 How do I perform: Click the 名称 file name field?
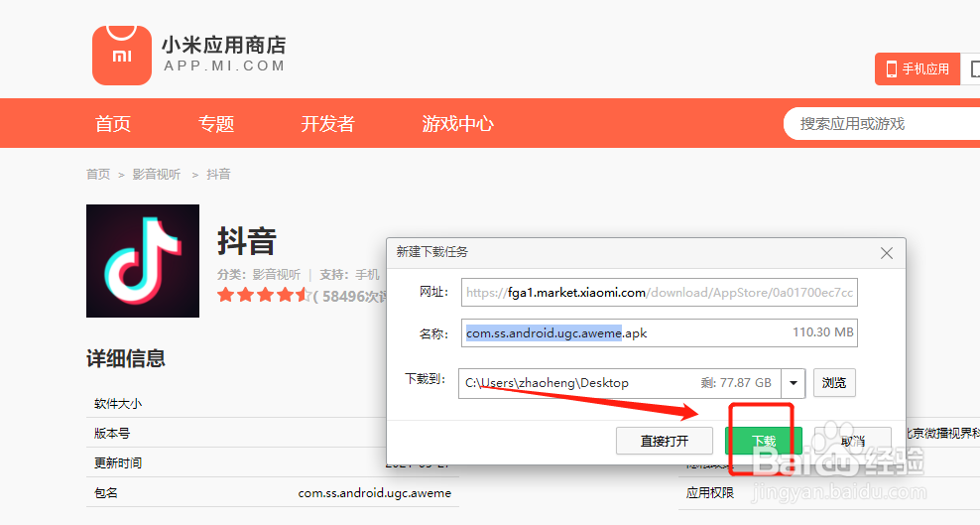[660, 332]
